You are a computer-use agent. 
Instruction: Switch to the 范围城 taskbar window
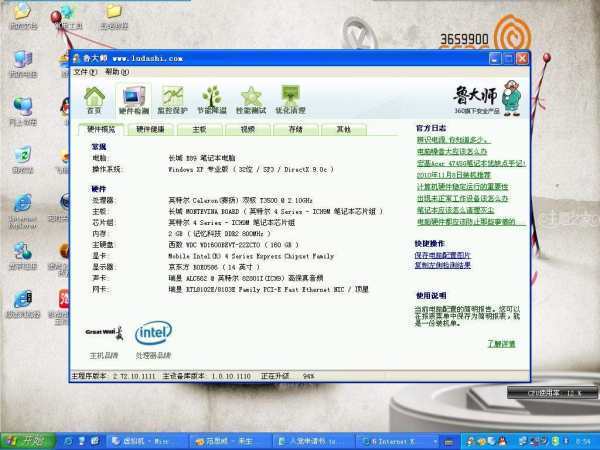[230, 441]
